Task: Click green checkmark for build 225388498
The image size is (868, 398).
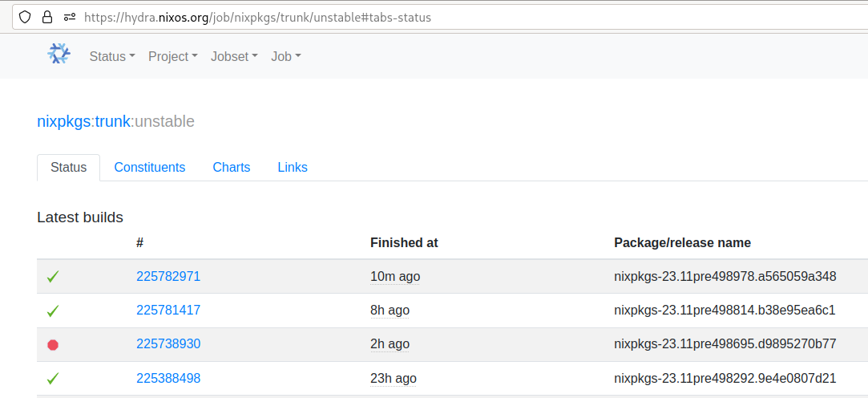Action: tap(53, 380)
